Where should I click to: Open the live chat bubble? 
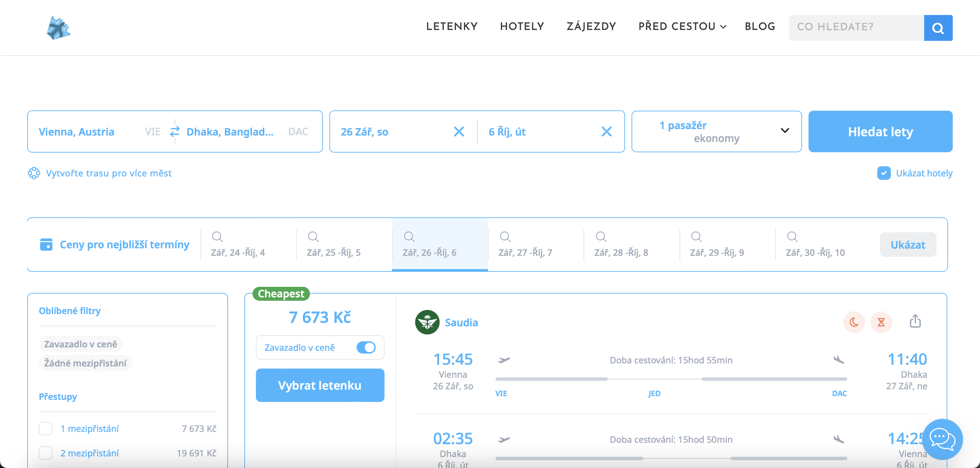[x=942, y=439]
